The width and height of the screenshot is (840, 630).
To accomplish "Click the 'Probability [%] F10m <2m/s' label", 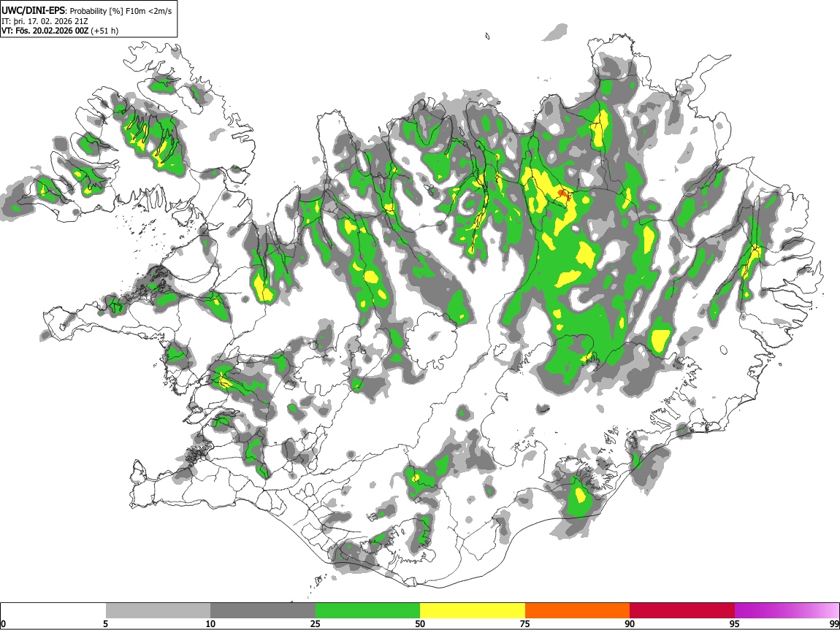I will [x=121, y=11].
